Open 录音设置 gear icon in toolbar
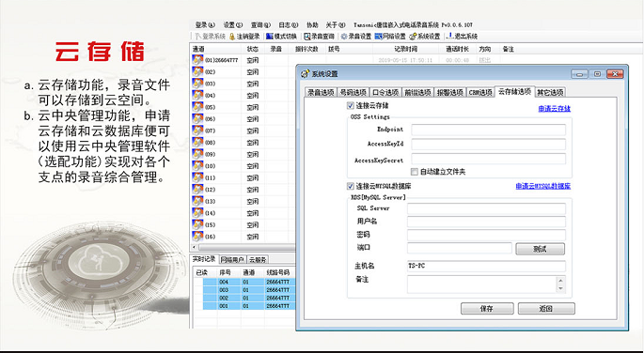Viewport: 644px width, 353px height. pos(344,37)
